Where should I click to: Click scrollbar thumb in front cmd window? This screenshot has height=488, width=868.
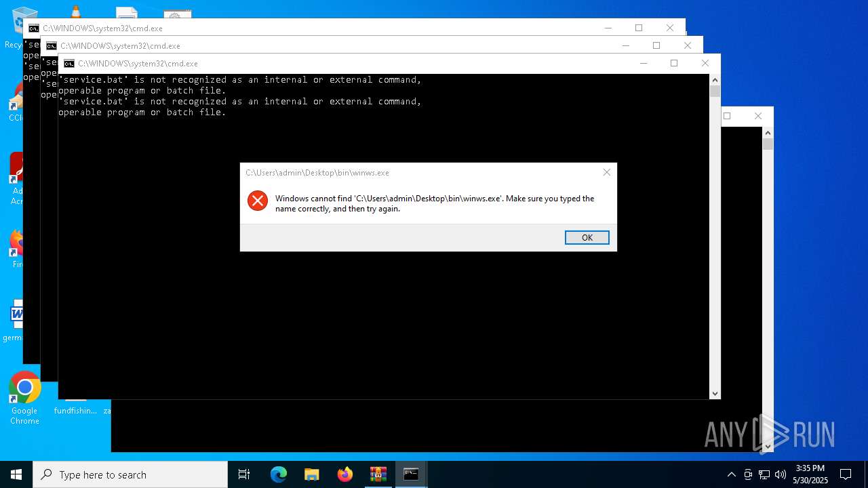pos(715,91)
